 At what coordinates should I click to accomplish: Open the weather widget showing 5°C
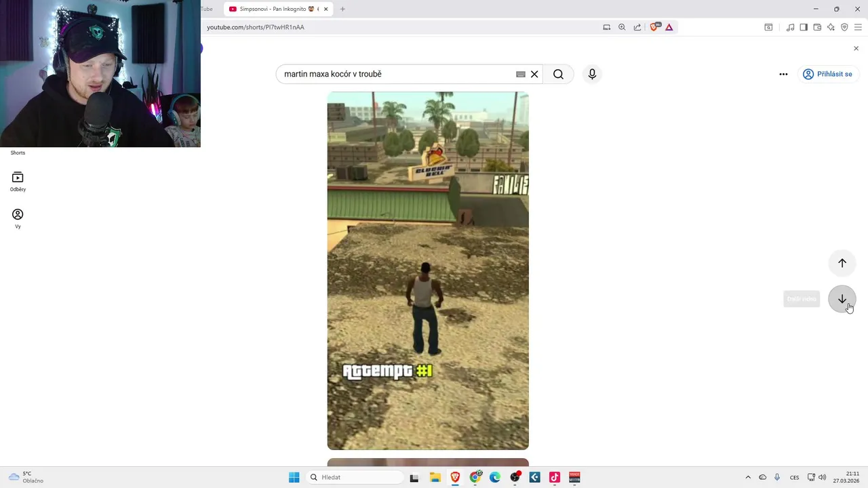click(x=27, y=477)
